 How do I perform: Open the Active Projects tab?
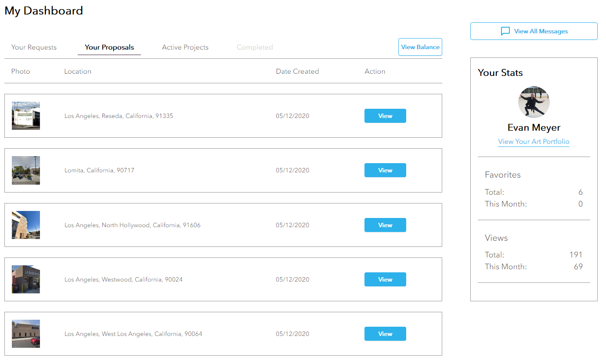coord(185,47)
